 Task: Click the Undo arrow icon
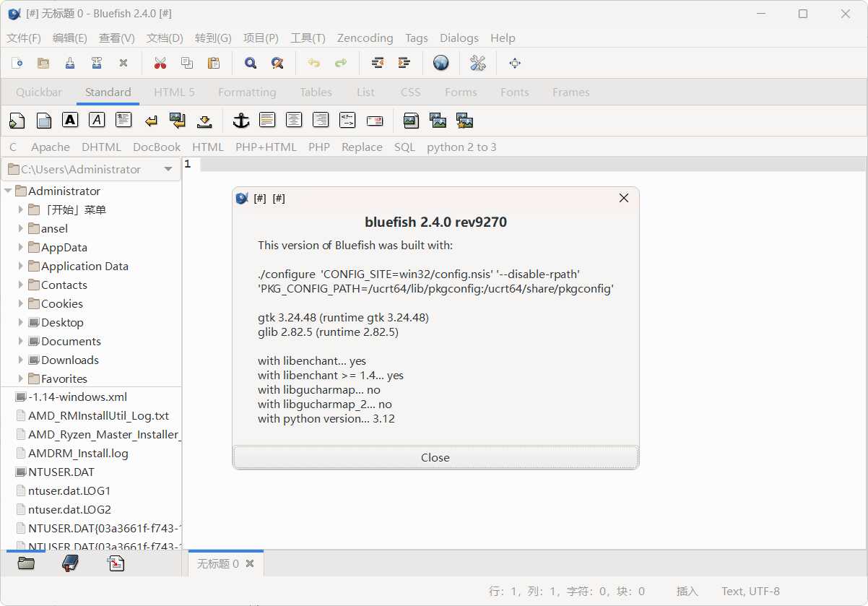(313, 63)
